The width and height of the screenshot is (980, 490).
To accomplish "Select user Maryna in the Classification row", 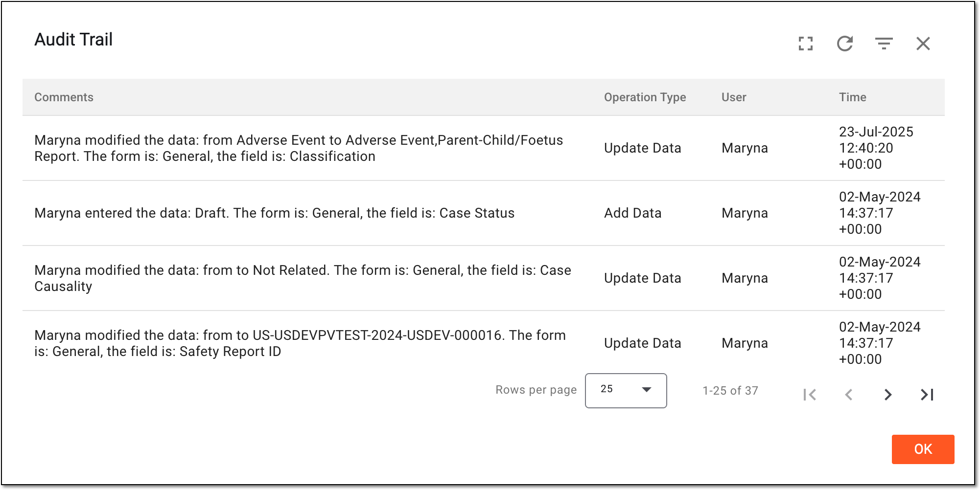I will [745, 148].
